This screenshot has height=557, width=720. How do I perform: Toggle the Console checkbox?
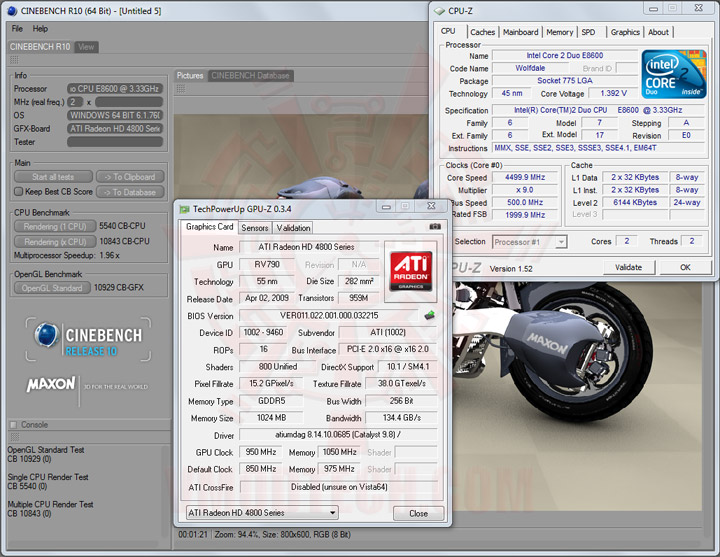click(x=13, y=425)
